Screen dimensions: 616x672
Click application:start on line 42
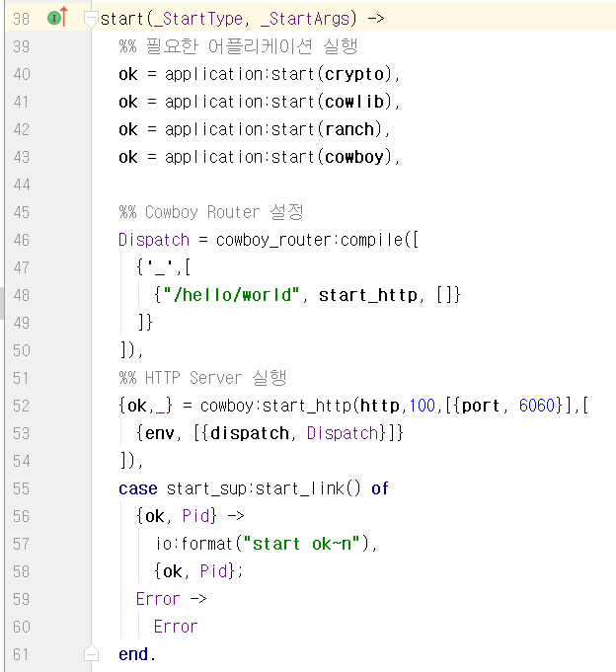pos(239,130)
